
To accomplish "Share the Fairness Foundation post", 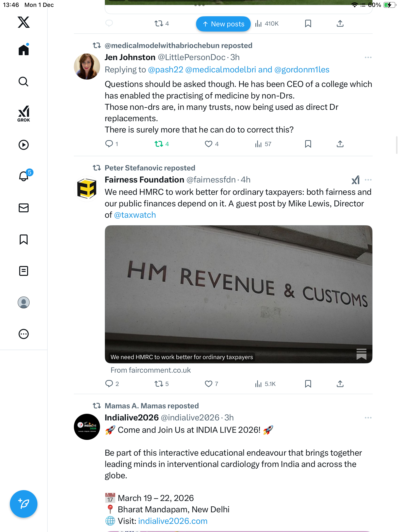I will pyautogui.click(x=340, y=384).
